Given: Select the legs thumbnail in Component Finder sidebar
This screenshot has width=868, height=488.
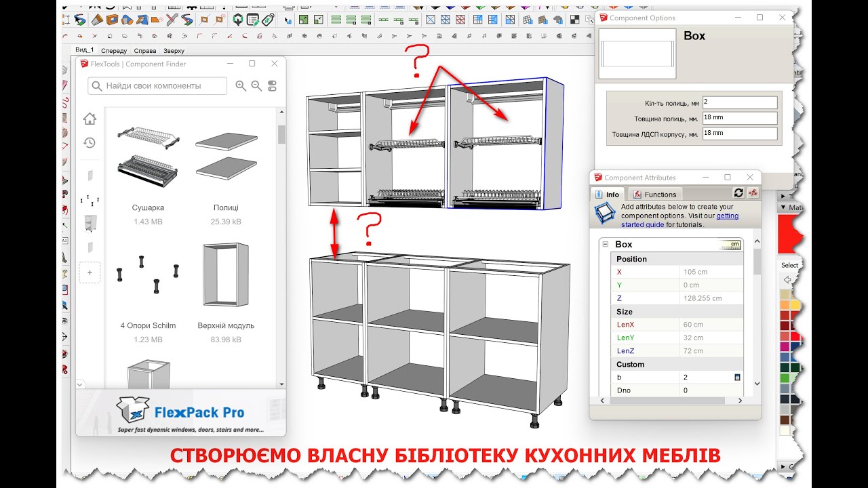Looking at the screenshot, I should pos(90,200).
